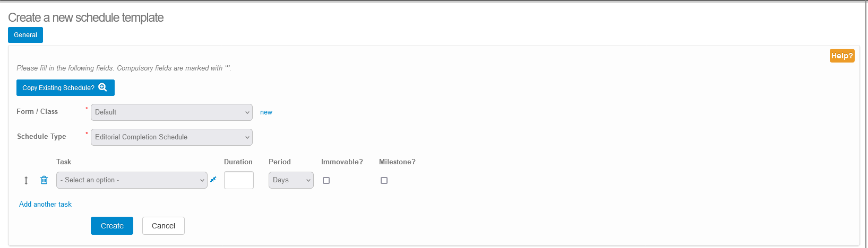Change the Period Days dropdown
The height and width of the screenshot is (248, 868).
click(291, 180)
